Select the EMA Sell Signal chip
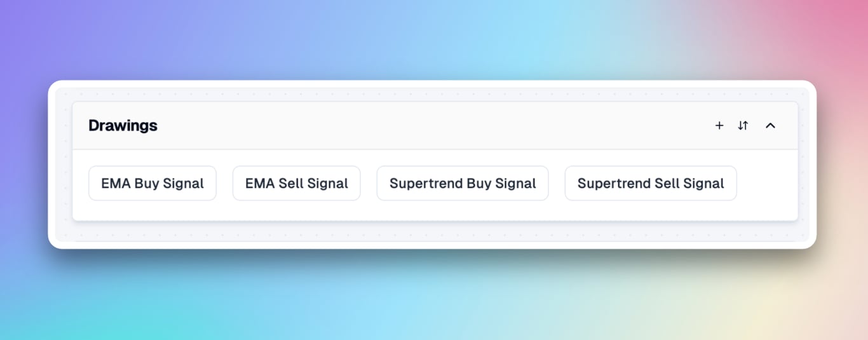Viewport: 868px width, 340px height. click(x=297, y=184)
